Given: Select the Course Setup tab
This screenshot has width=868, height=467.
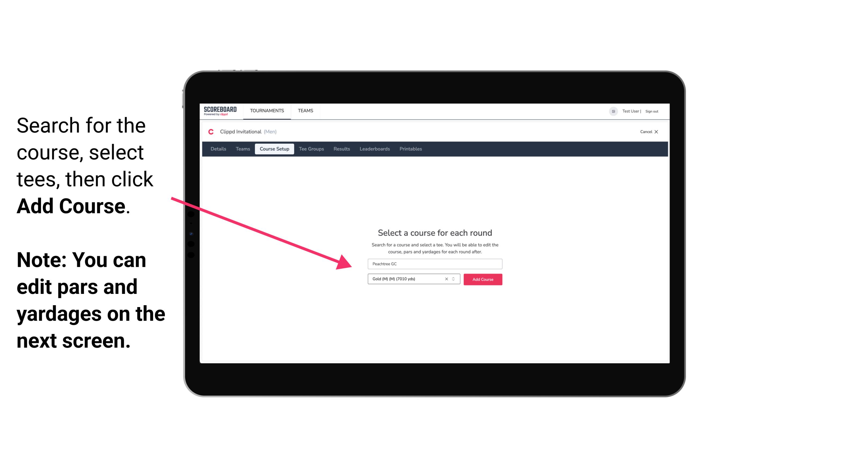Looking at the screenshot, I should [275, 149].
